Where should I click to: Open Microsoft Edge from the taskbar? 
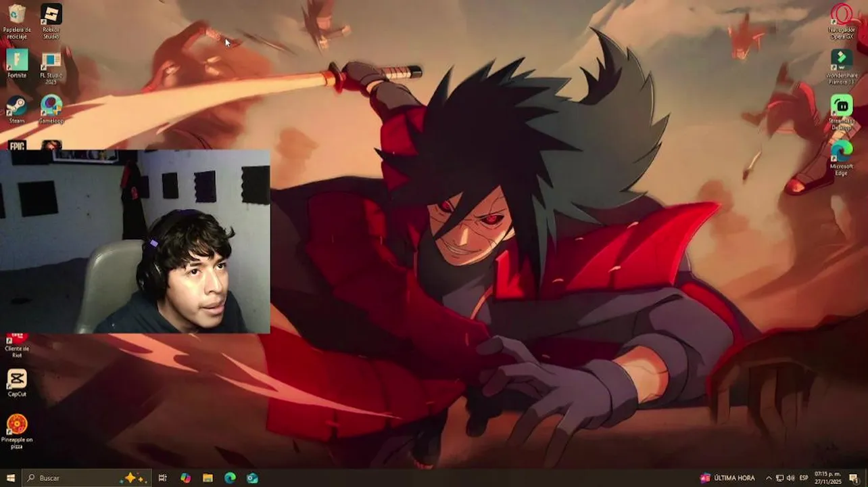pos(230,478)
